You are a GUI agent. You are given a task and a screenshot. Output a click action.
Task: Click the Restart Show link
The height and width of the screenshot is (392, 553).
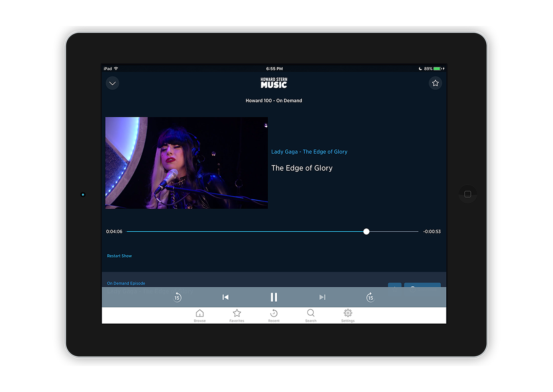click(119, 256)
